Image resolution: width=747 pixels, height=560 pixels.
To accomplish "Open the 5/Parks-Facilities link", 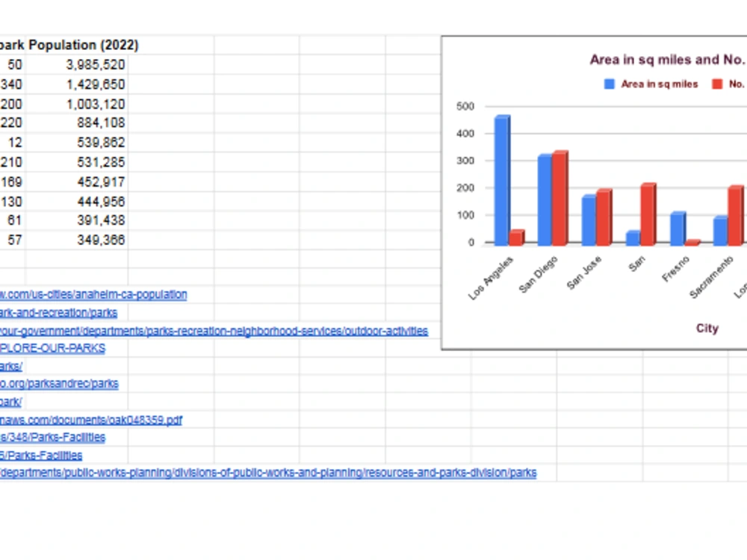I will pos(41,455).
